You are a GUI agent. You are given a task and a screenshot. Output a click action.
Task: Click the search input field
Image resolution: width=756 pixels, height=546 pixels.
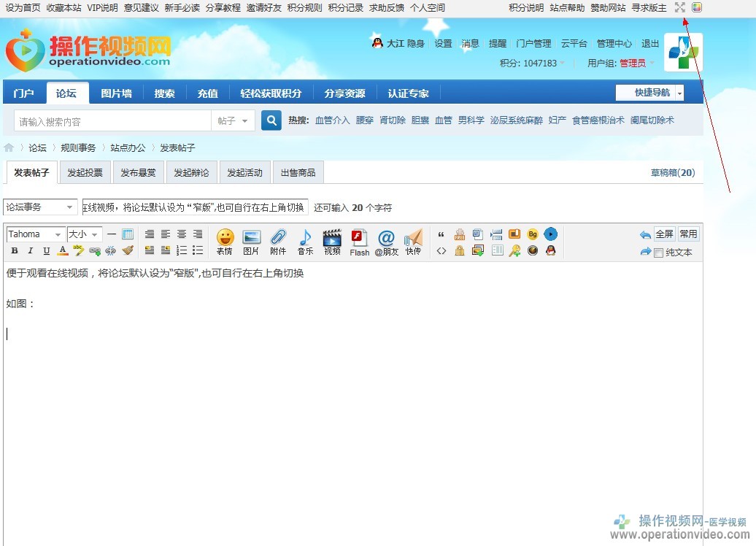point(113,121)
